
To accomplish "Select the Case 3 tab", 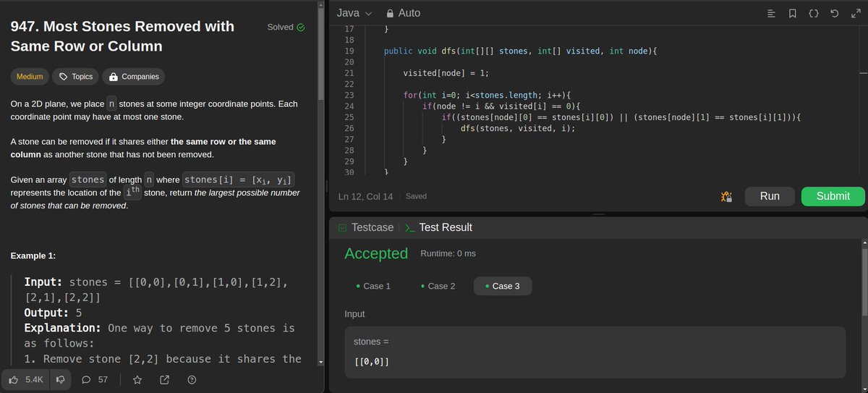I will [x=503, y=286].
